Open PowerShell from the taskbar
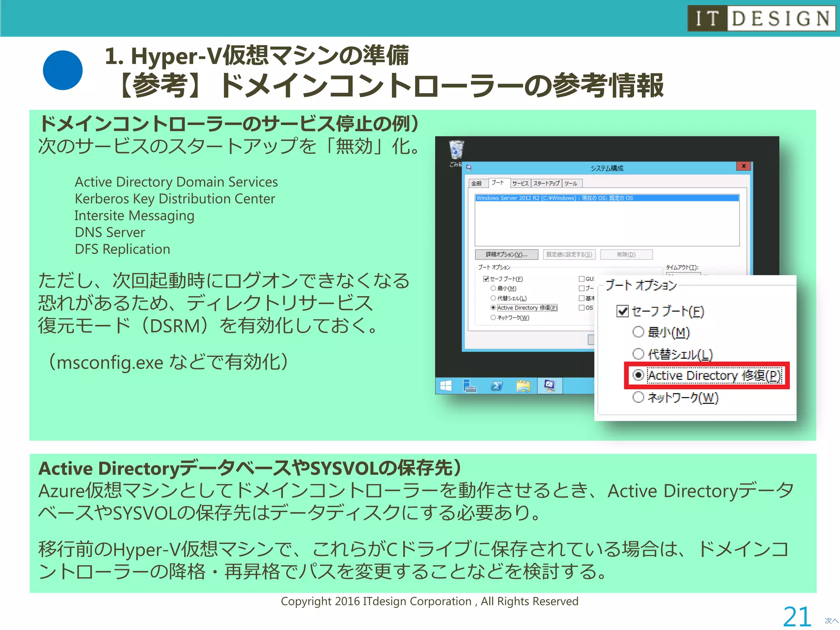Viewport: 840px width, 630px height. pos(497,386)
